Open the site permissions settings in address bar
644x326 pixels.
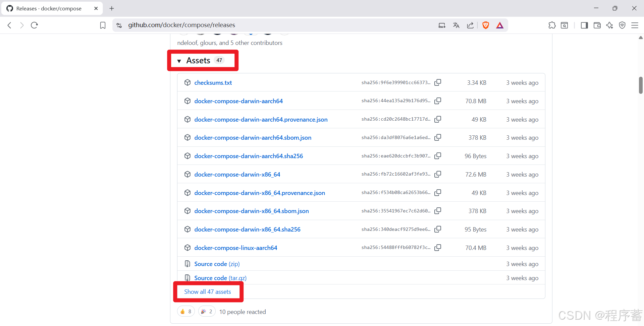coord(119,25)
